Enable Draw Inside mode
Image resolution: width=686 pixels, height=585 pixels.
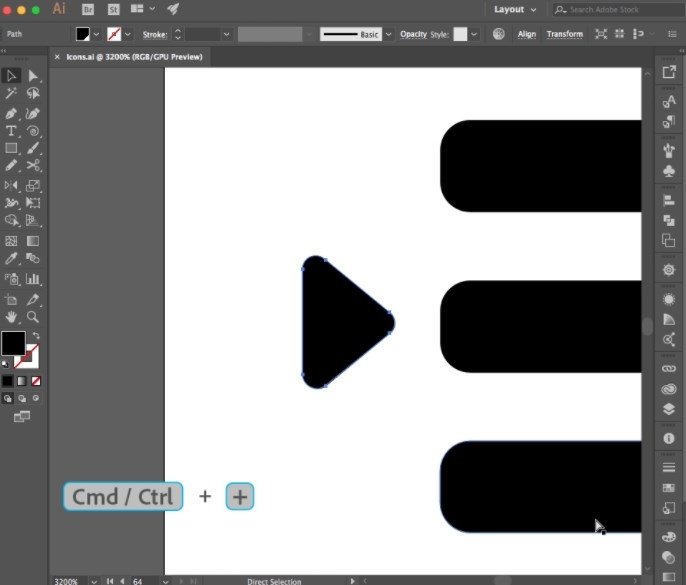click(36, 398)
